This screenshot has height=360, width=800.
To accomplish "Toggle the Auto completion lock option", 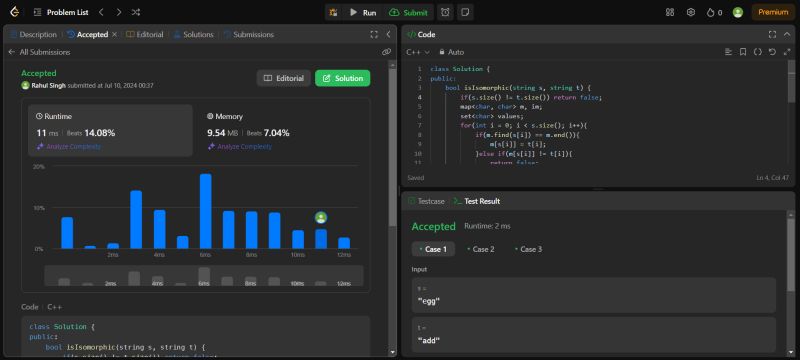I will 451,52.
